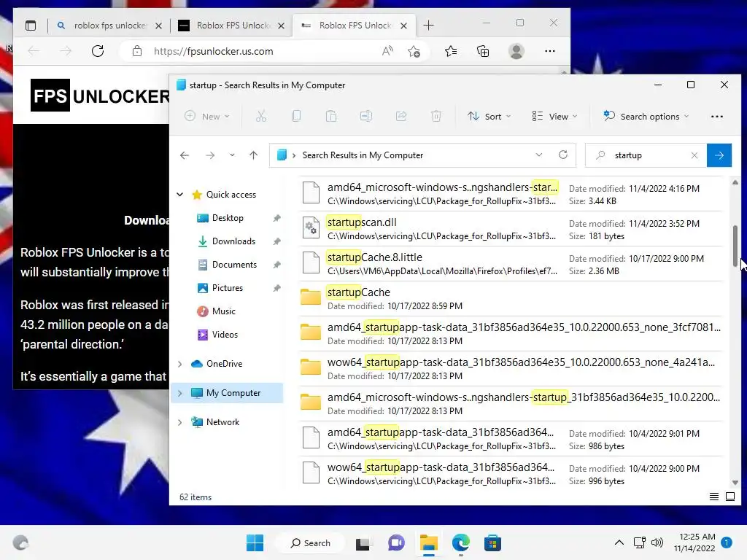Click the Copy icon in Explorer toolbar

pyautogui.click(x=296, y=116)
